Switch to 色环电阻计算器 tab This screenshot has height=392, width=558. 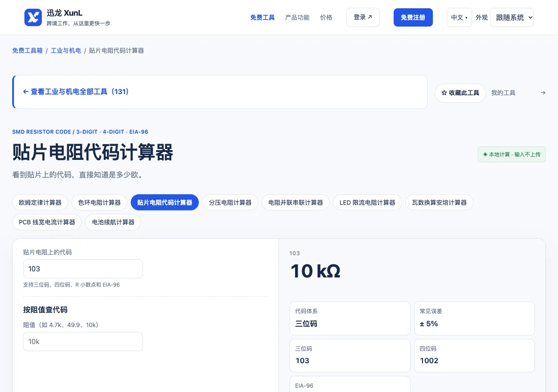(x=99, y=203)
